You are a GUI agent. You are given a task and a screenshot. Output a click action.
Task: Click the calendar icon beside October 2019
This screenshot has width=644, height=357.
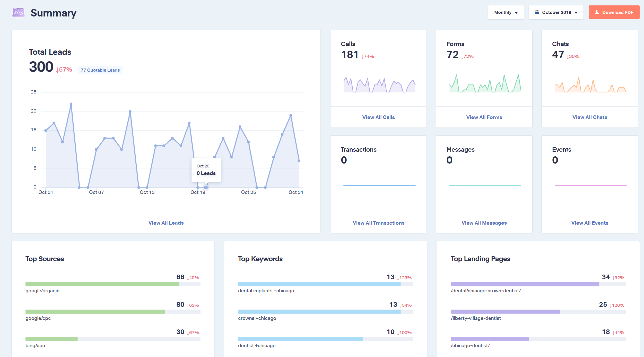[x=537, y=12]
